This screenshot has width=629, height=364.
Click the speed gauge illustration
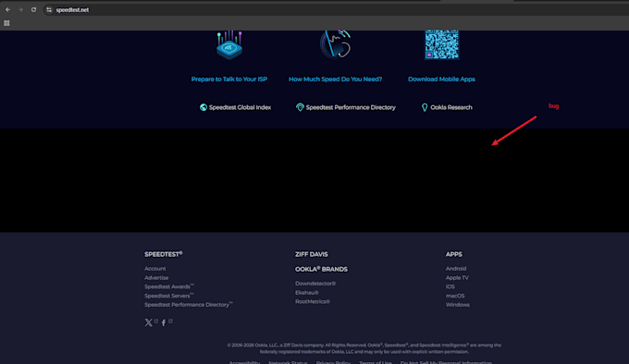(x=336, y=44)
